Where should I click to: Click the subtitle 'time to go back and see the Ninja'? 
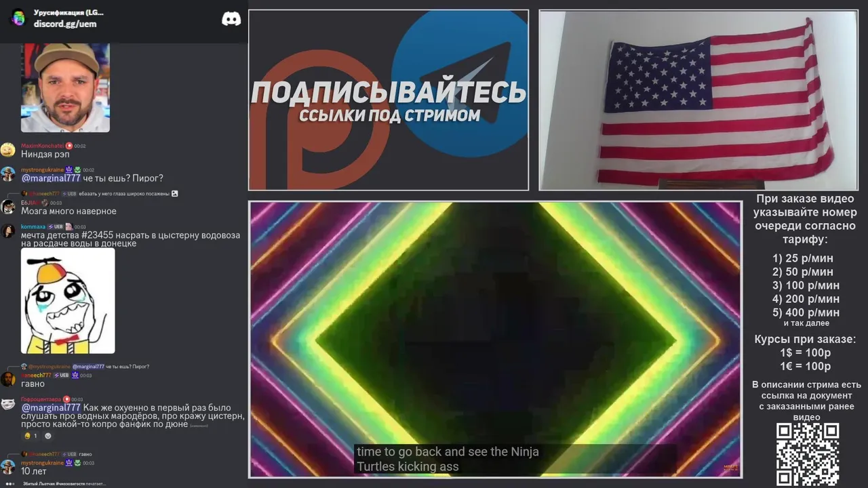pyautogui.click(x=448, y=451)
